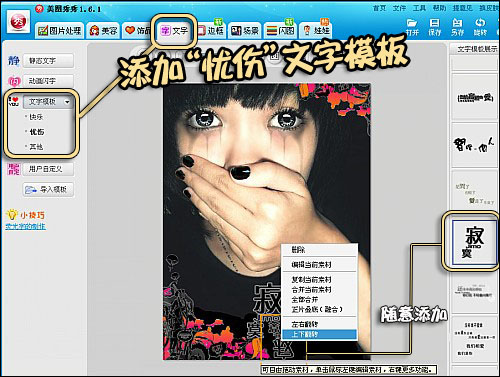Select the 文字 tab

click(x=174, y=31)
